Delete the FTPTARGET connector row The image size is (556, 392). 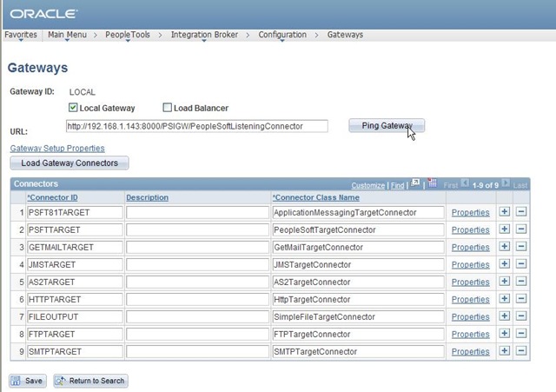pos(521,334)
